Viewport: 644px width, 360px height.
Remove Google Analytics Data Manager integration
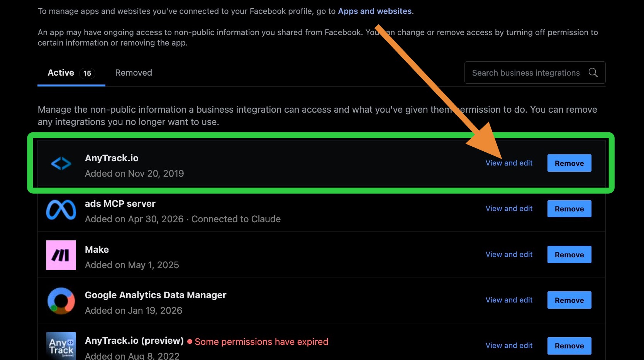(x=569, y=300)
